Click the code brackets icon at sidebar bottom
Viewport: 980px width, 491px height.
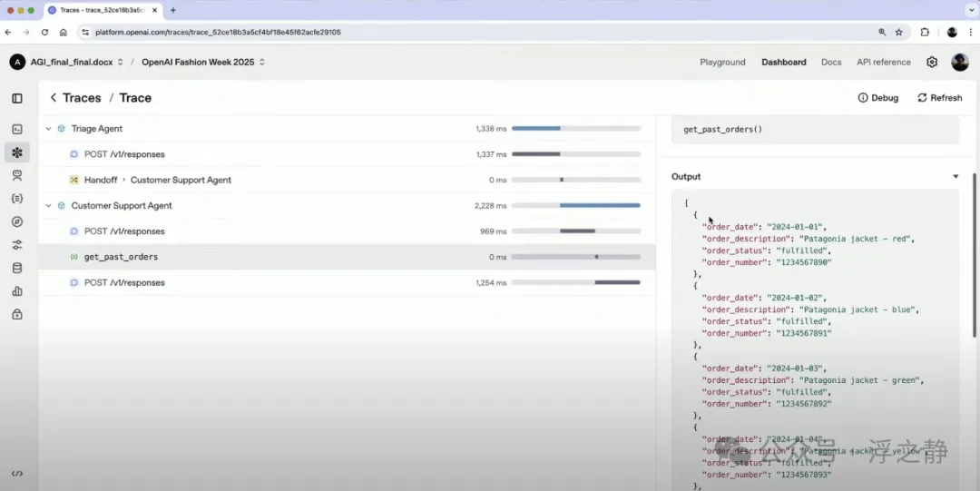17,474
